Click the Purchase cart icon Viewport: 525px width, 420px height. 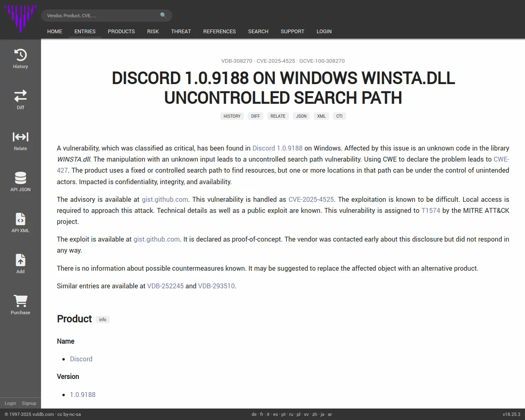21,301
